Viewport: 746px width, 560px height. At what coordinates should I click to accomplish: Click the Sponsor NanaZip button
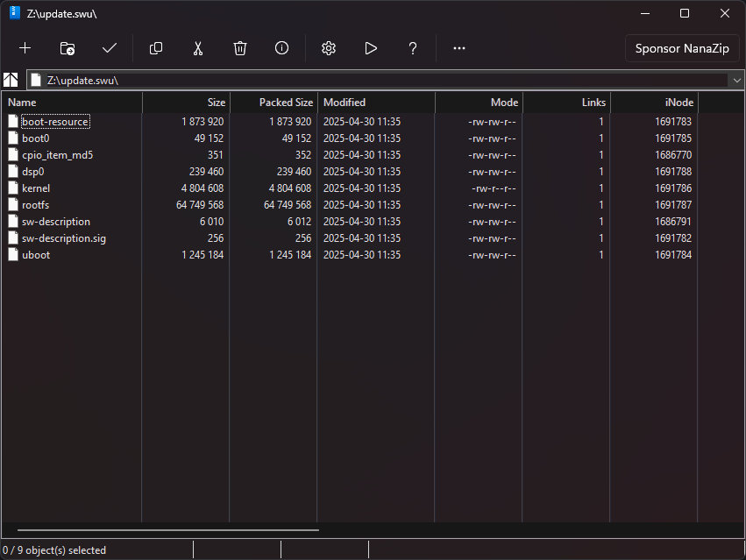tap(682, 48)
